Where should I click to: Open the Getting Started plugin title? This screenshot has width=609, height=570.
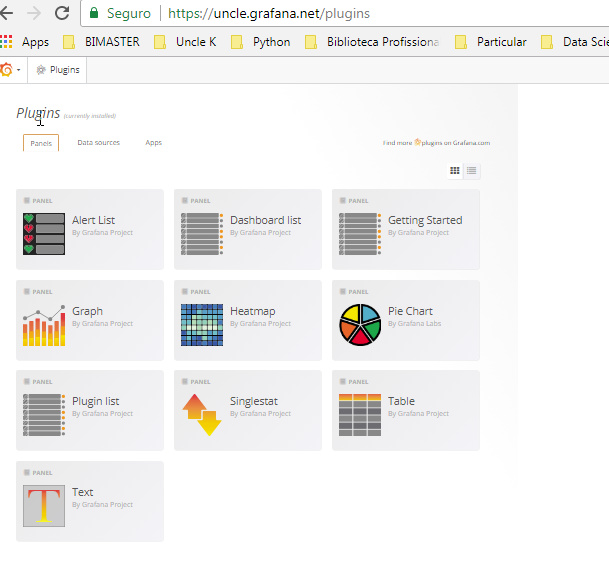425,220
